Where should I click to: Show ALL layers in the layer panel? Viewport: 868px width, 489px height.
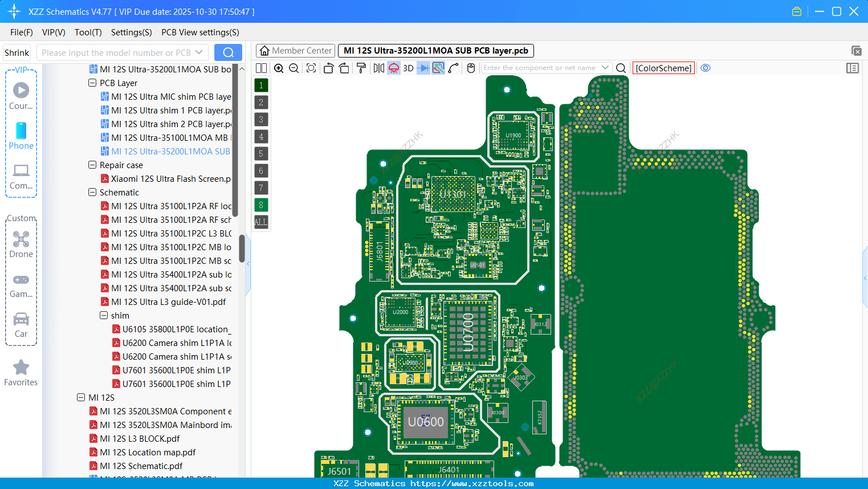260,222
